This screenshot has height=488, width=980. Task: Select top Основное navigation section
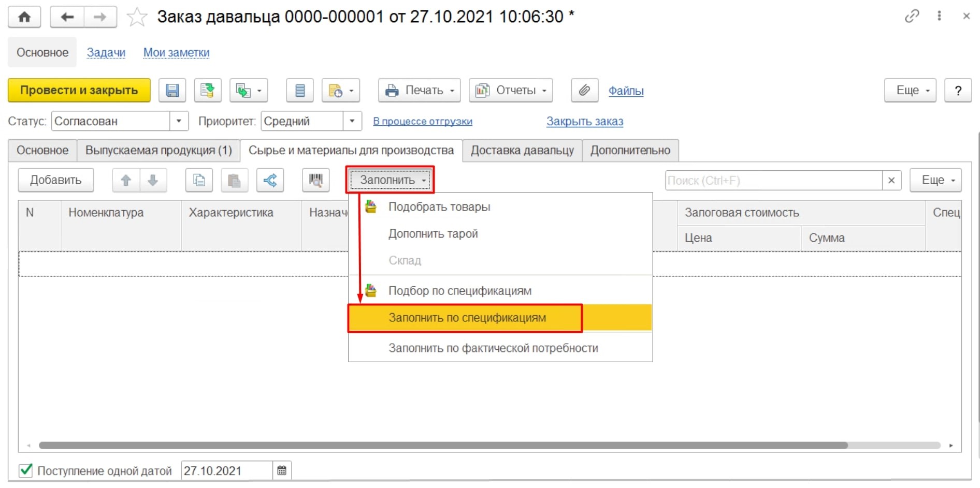(x=42, y=52)
